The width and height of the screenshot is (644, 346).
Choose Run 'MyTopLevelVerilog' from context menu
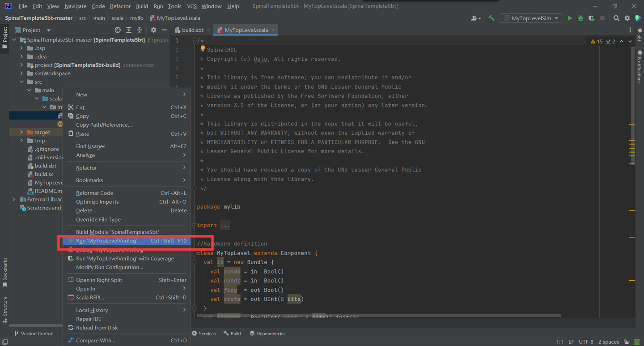pos(127,241)
